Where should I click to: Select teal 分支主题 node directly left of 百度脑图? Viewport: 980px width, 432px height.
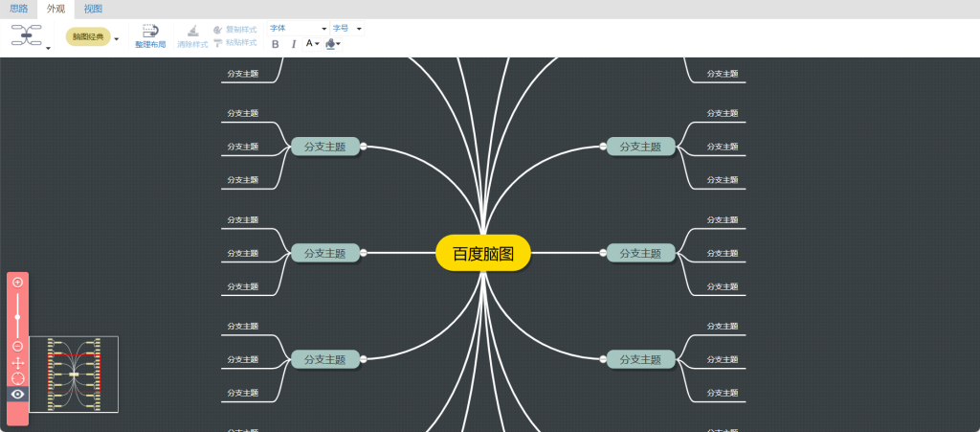(x=325, y=253)
